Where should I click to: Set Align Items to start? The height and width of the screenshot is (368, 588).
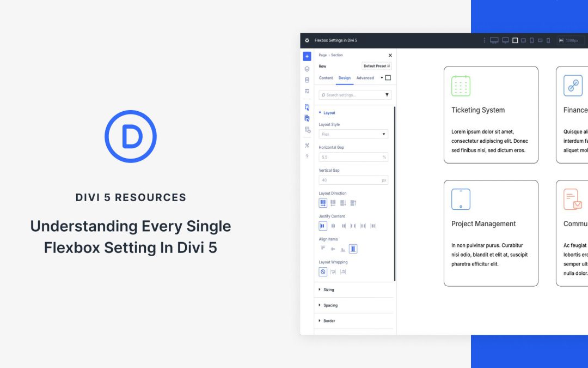tap(323, 249)
